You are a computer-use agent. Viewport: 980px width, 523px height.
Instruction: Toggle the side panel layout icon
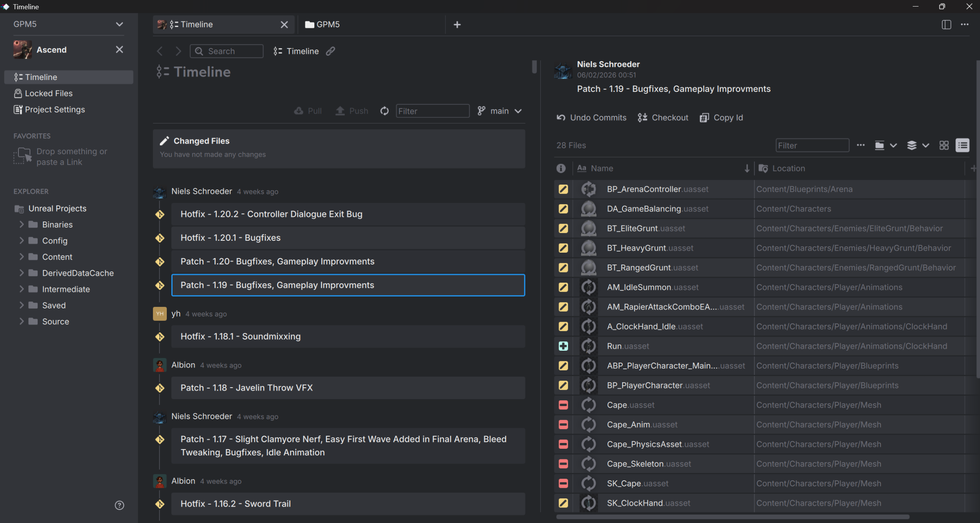[x=946, y=25]
